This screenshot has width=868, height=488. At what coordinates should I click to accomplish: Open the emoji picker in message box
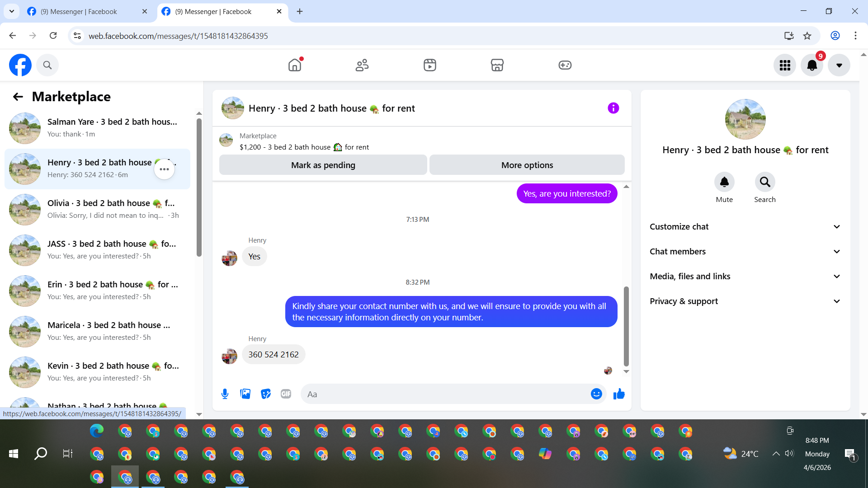[x=597, y=394]
